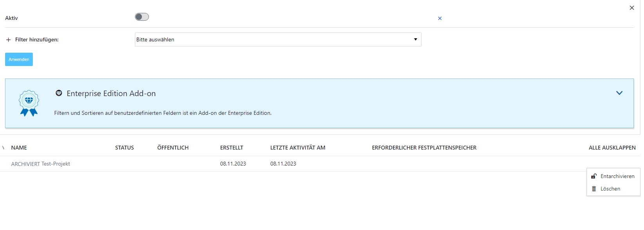Collapse the Enterprise Edition Add-on banner chevron
Image resolution: width=644 pixels, height=230 pixels.
(619, 93)
